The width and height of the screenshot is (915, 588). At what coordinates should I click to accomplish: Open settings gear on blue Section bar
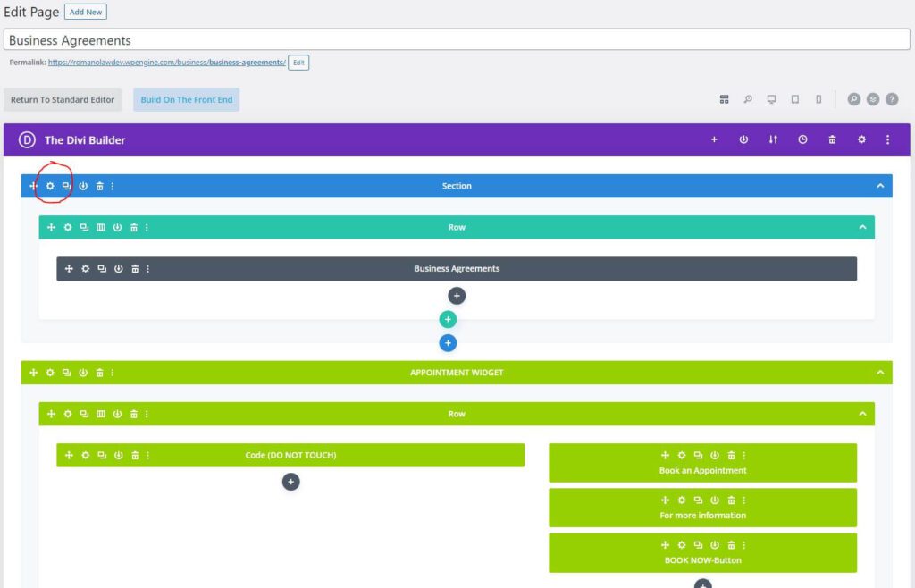pos(50,186)
